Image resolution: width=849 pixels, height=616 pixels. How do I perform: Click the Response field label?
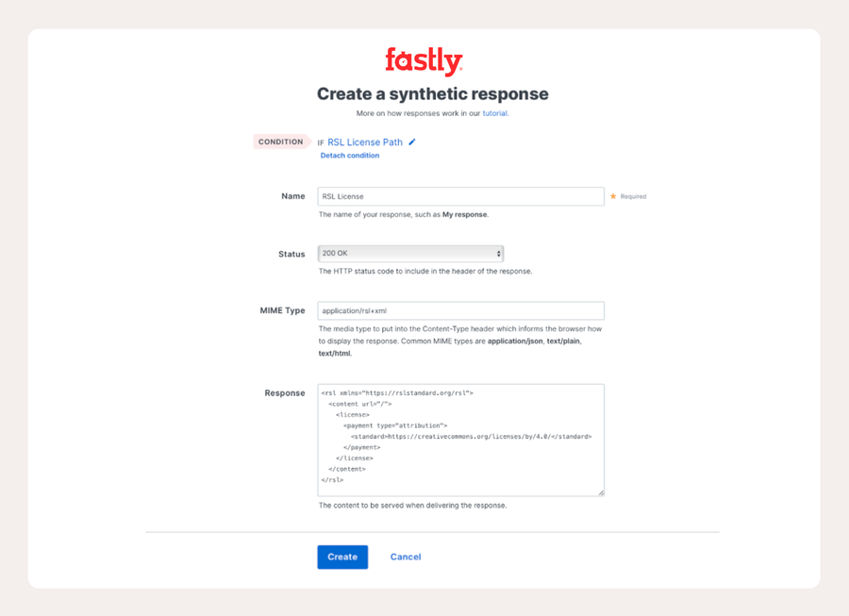pos(285,393)
